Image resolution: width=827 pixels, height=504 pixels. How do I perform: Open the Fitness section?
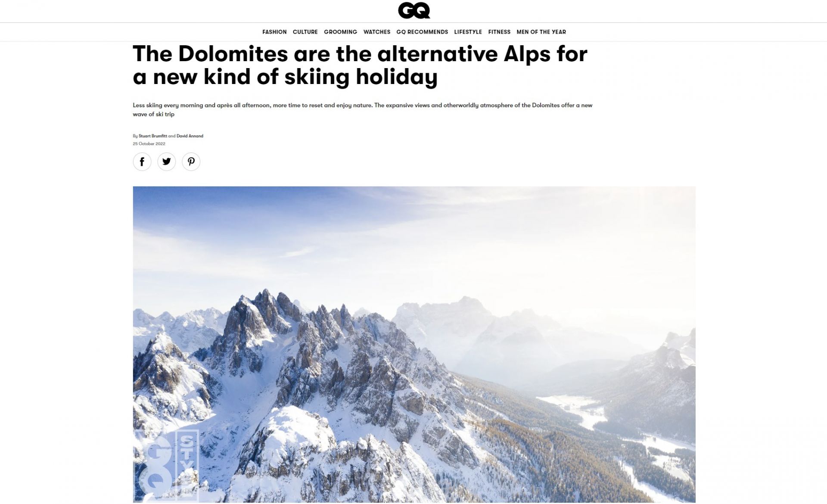click(x=499, y=32)
